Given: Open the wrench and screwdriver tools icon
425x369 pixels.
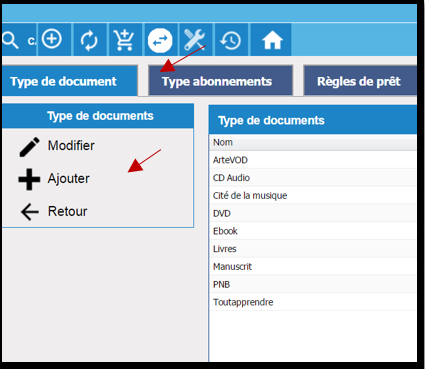Looking at the screenshot, I should pos(194,39).
